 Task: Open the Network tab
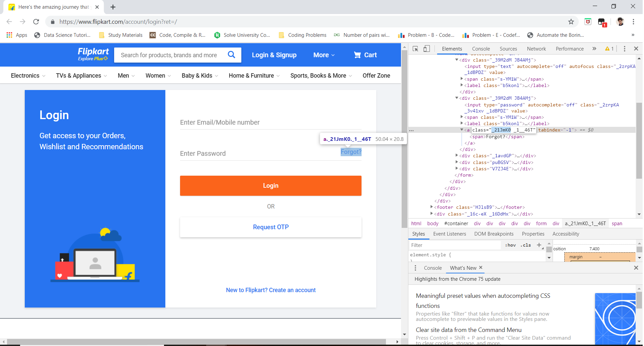pyautogui.click(x=536, y=49)
